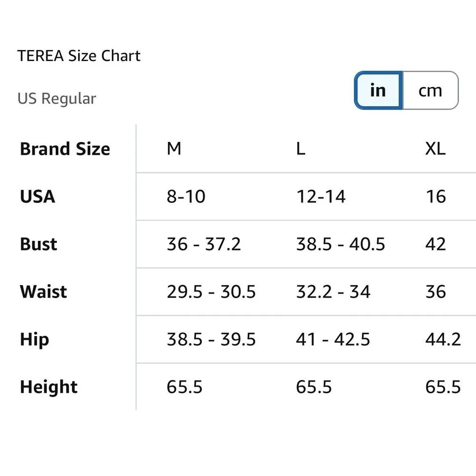Viewport: 476px width, 476px height.
Task: Click the 29.5 - 30.5 waist measurement
Action: (211, 292)
